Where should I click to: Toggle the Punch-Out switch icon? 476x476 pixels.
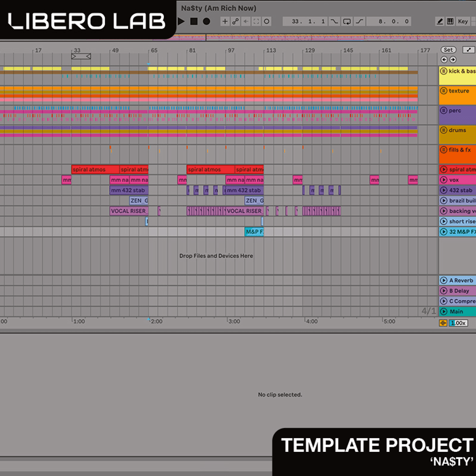pos(360,21)
